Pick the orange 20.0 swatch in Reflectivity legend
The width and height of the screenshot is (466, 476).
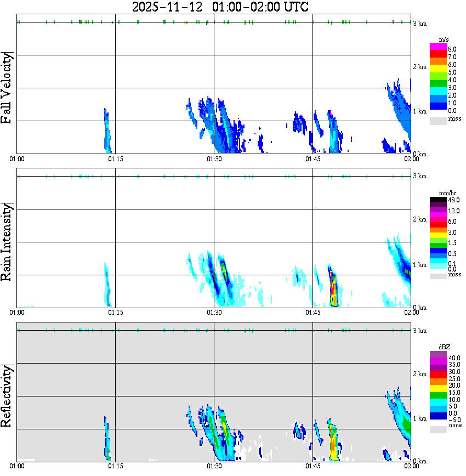(x=438, y=382)
